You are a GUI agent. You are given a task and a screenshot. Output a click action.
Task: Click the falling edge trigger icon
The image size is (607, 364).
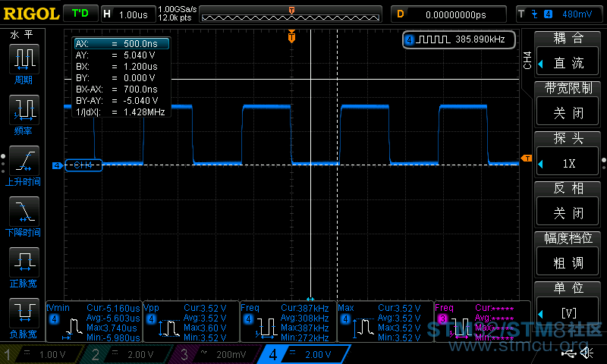[535, 14]
